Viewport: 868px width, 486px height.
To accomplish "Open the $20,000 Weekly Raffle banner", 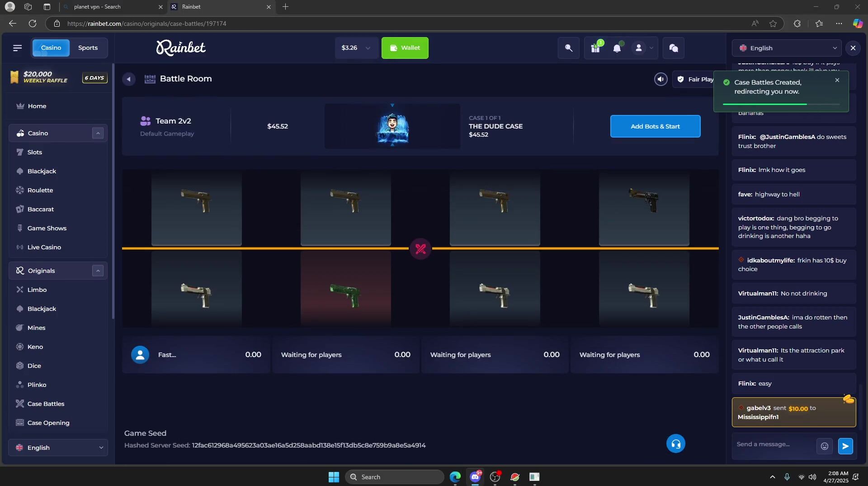I will click(x=58, y=77).
